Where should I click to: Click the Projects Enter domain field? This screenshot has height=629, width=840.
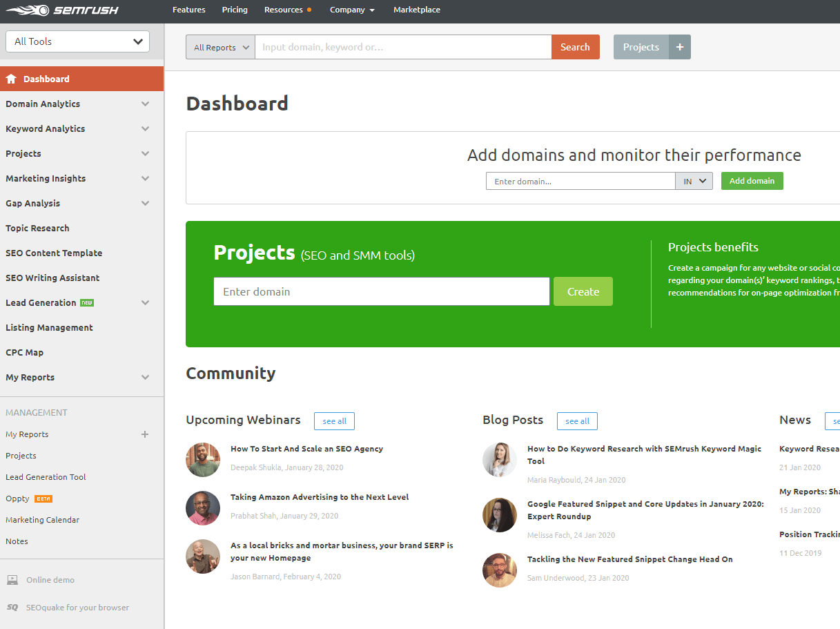pyautogui.click(x=382, y=291)
